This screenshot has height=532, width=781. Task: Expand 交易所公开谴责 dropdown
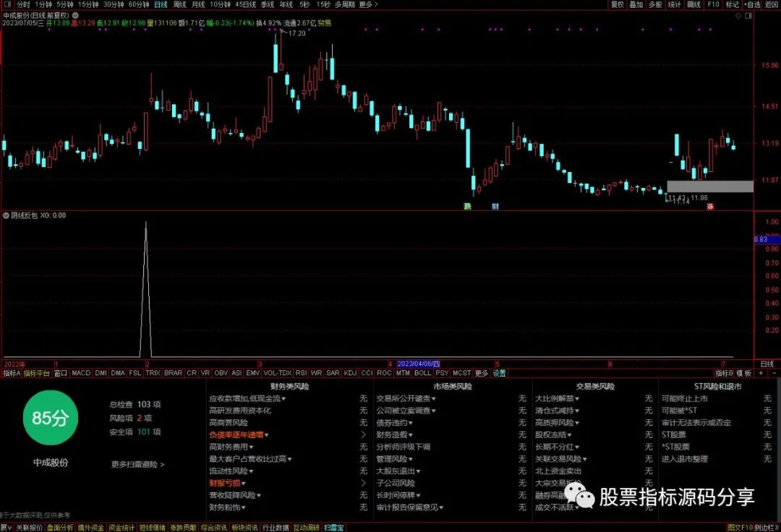point(406,398)
